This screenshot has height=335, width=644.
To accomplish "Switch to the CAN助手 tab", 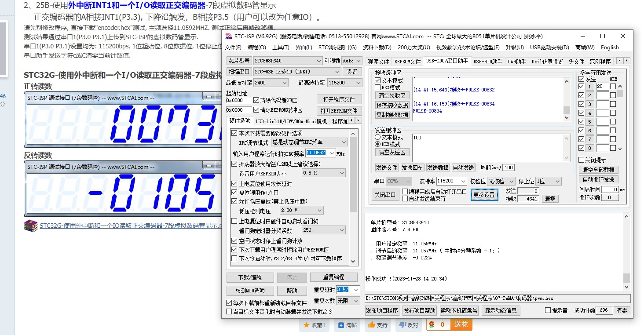I will (x=516, y=62).
